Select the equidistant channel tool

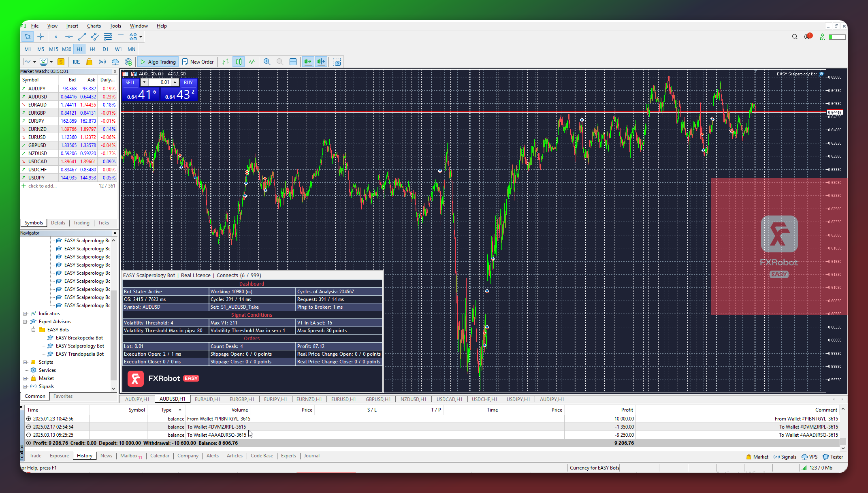[x=95, y=37]
